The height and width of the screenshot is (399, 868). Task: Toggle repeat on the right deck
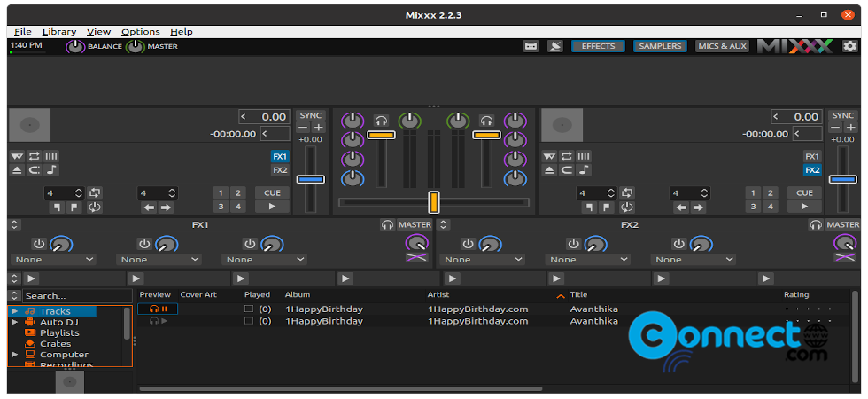[x=566, y=156]
